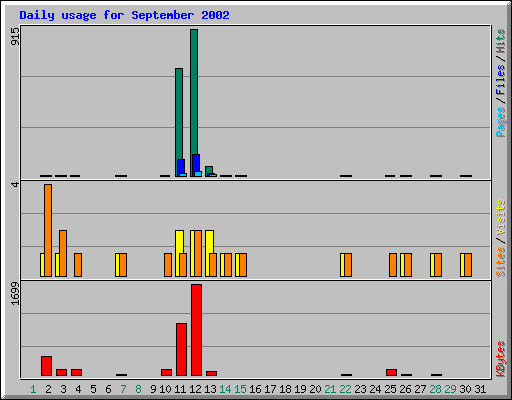512x400 pixels.
Task: Click the red 'KBytes' legend label
Action: click(x=501, y=359)
